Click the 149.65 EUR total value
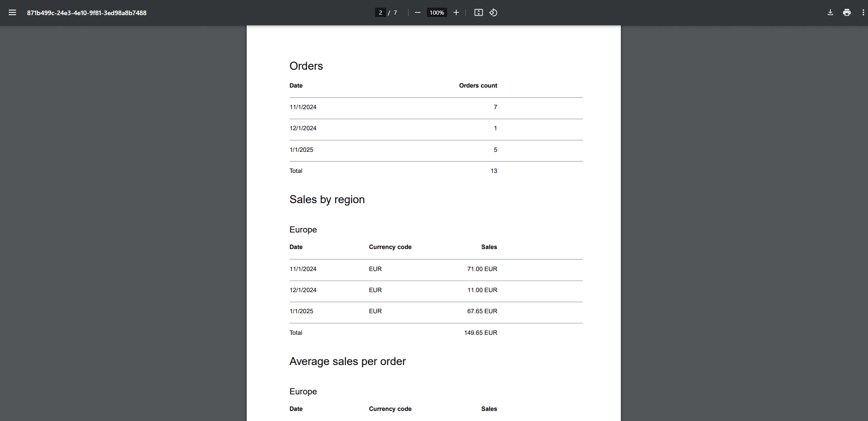This screenshot has width=868, height=421. click(480, 333)
